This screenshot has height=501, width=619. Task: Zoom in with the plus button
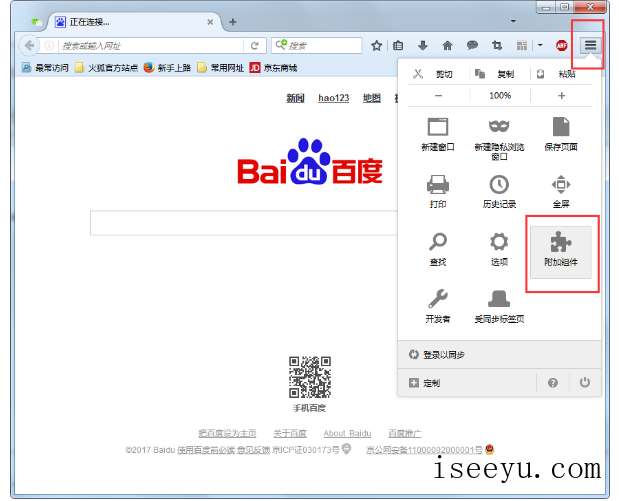coord(561,96)
